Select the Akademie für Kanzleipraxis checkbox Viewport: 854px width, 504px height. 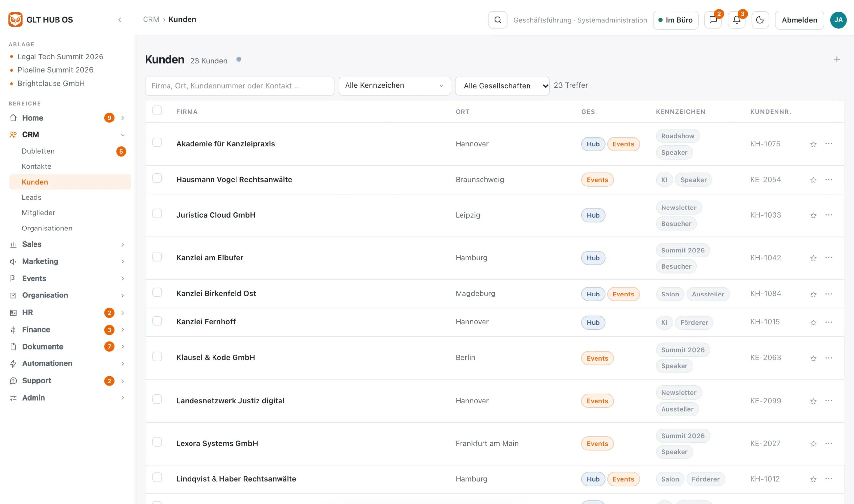[157, 142]
